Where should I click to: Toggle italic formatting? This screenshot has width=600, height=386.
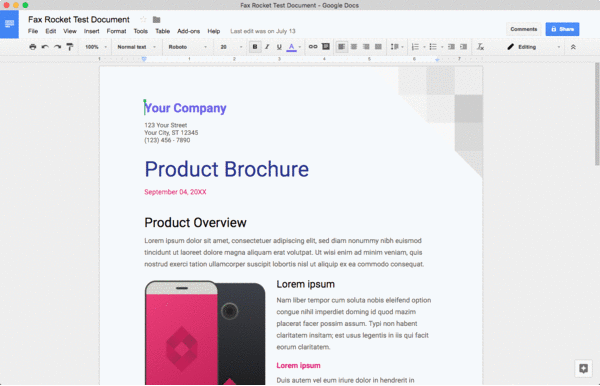click(x=267, y=47)
